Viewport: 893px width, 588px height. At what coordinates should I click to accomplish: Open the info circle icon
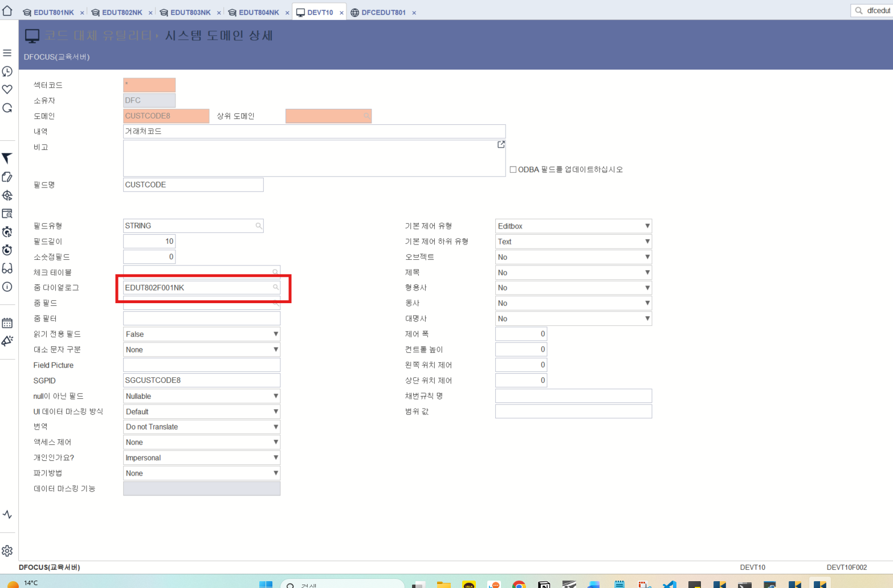pyautogui.click(x=7, y=287)
